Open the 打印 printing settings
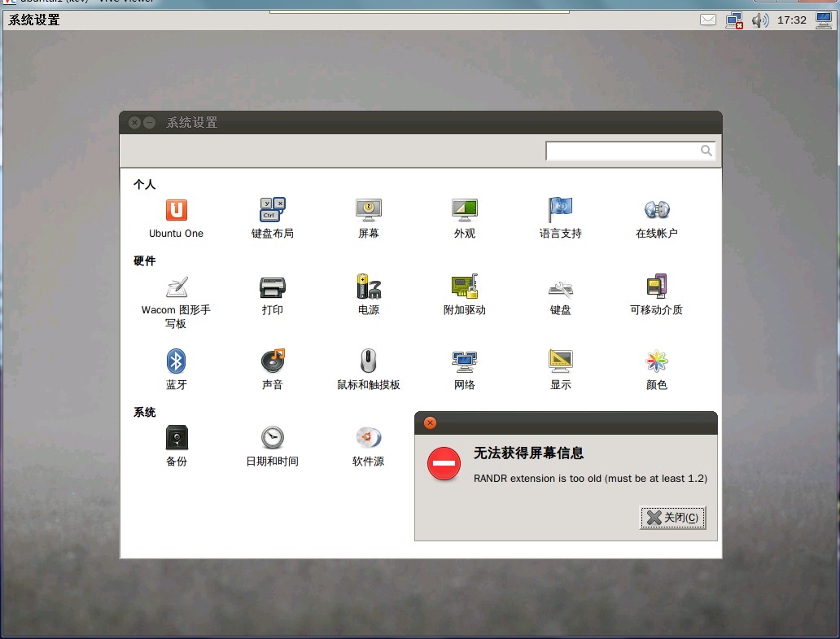Image resolution: width=840 pixels, height=639 pixels. pos(272,295)
